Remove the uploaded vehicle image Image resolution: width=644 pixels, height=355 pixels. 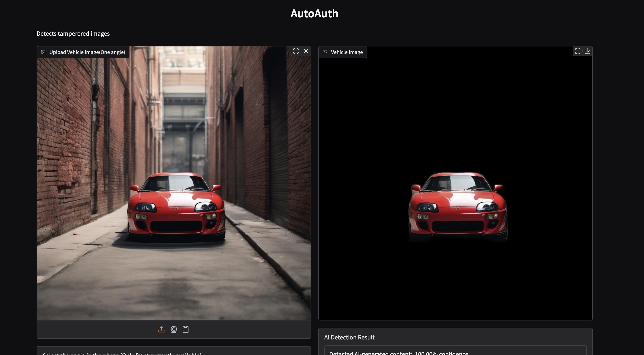click(306, 51)
